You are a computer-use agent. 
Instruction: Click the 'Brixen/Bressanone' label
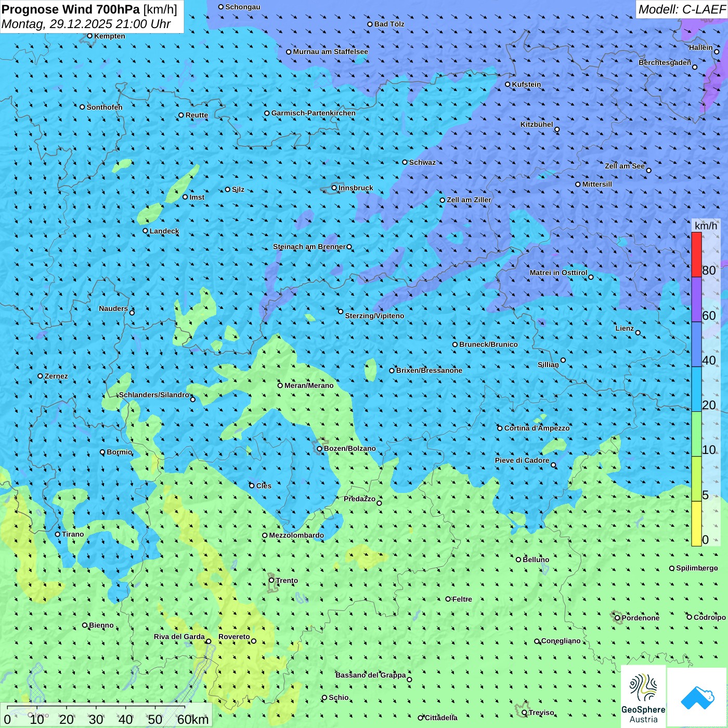(429, 370)
